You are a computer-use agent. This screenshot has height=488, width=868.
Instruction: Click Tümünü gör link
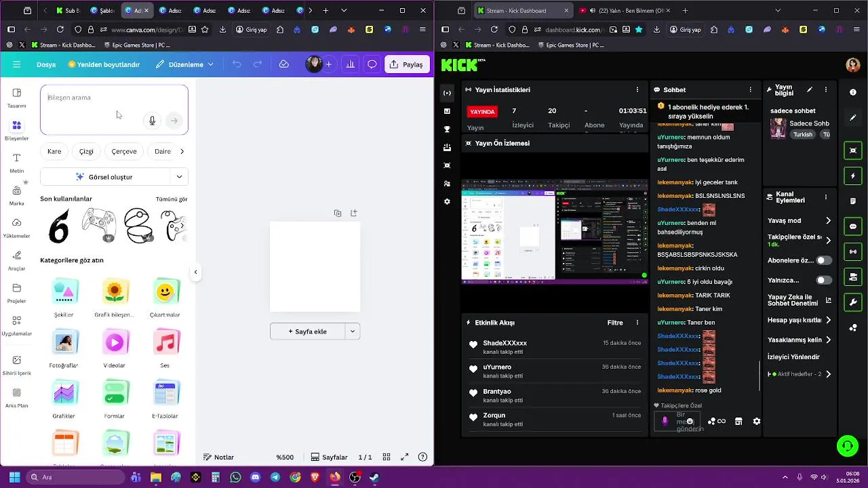[x=172, y=199]
